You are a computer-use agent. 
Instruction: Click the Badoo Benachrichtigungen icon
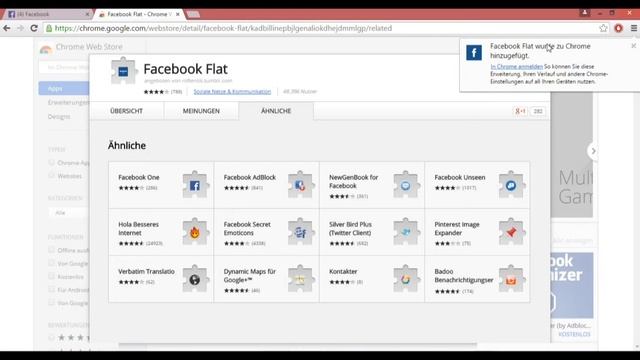point(511,279)
